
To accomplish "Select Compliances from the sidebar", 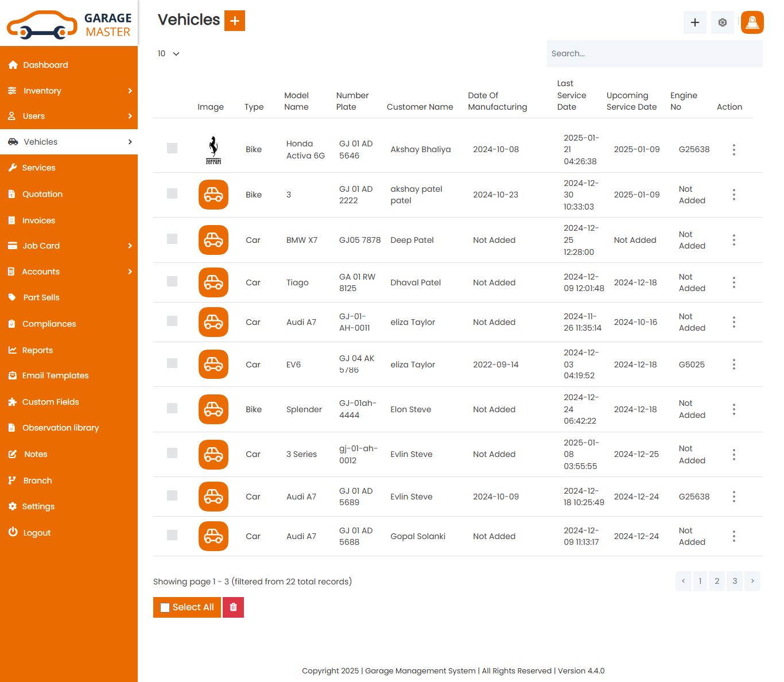I will (49, 324).
